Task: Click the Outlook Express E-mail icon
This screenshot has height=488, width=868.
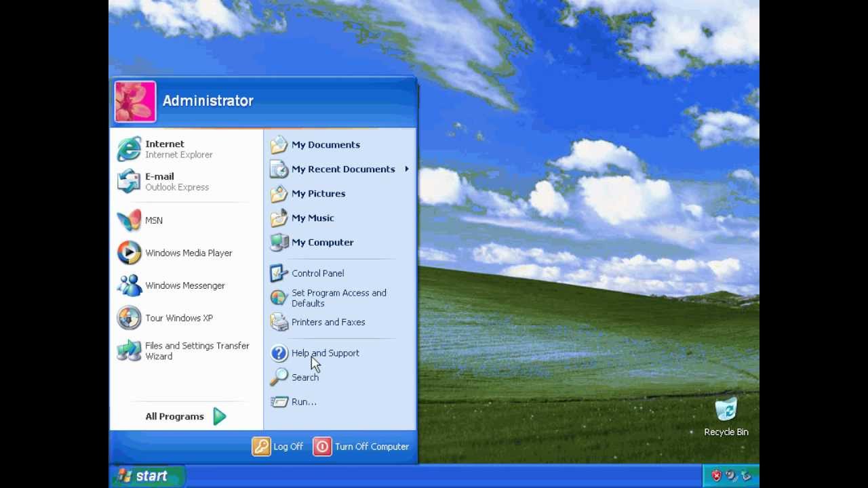Action: (x=129, y=182)
